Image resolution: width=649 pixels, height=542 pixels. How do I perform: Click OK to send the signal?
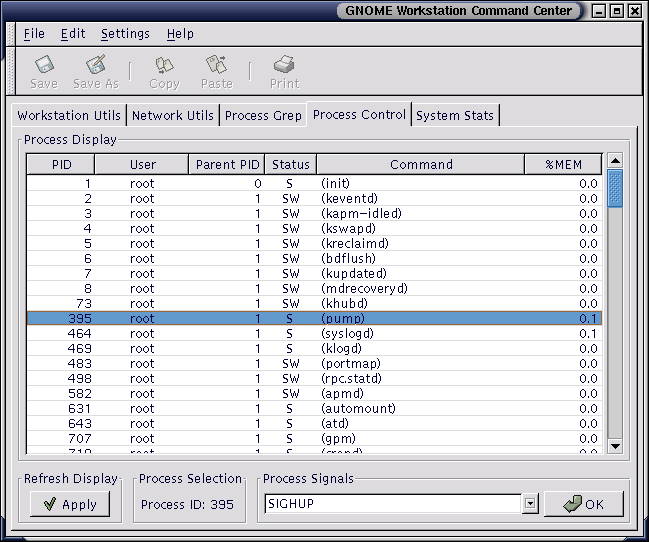tap(584, 504)
